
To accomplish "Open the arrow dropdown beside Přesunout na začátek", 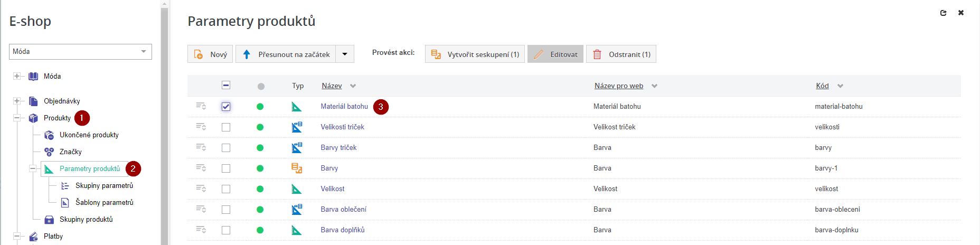I will click(x=345, y=54).
